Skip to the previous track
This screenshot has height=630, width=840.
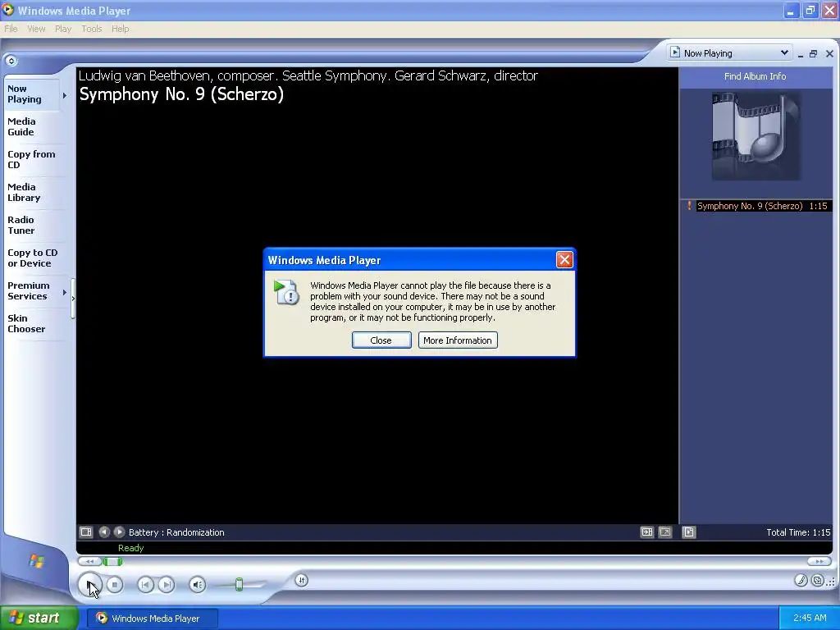pyautogui.click(x=145, y=584)
